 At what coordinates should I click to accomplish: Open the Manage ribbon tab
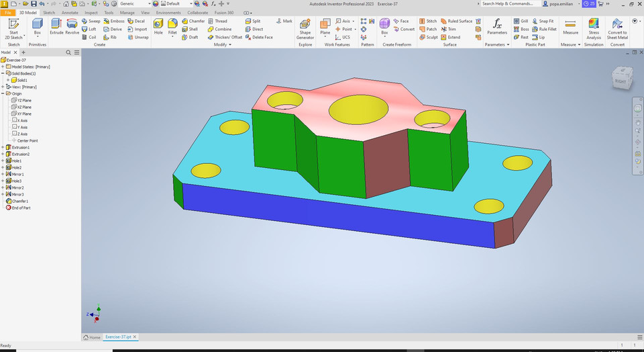127,12
